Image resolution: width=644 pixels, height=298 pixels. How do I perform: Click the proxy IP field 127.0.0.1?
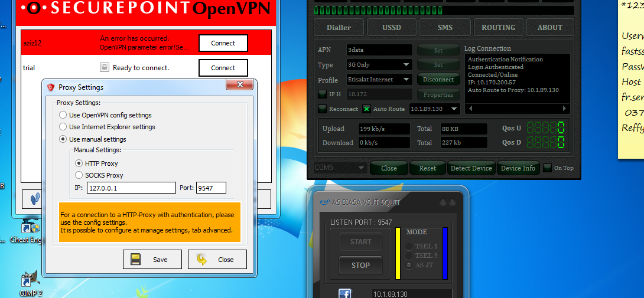point(131,188)
